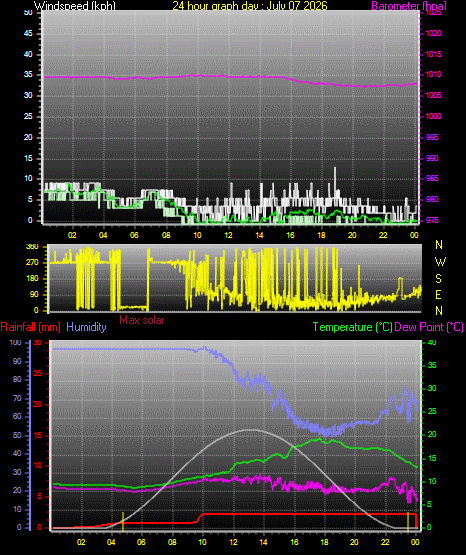
Task: Click the "W" compass direction label
Action: click(440, 262)
